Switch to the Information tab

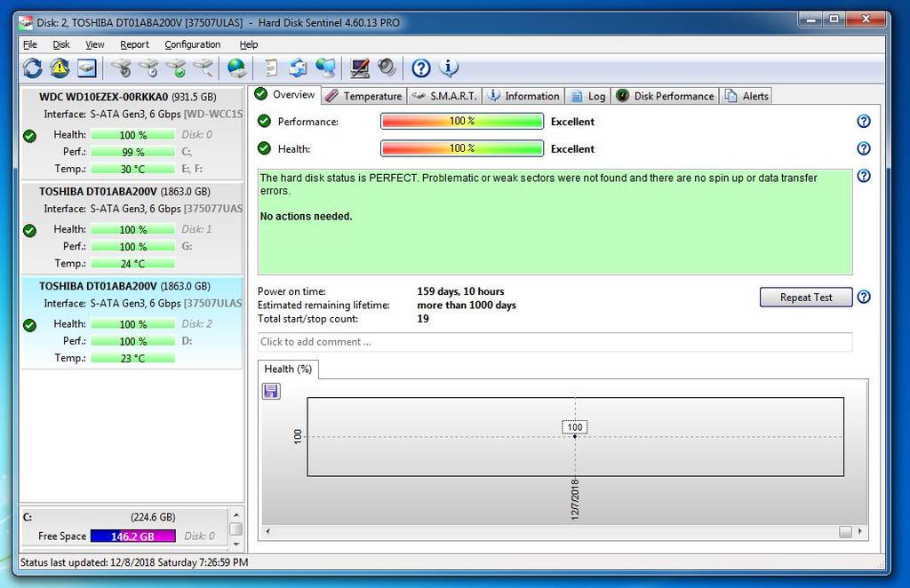pyautogui.click(x=523, y=96)
